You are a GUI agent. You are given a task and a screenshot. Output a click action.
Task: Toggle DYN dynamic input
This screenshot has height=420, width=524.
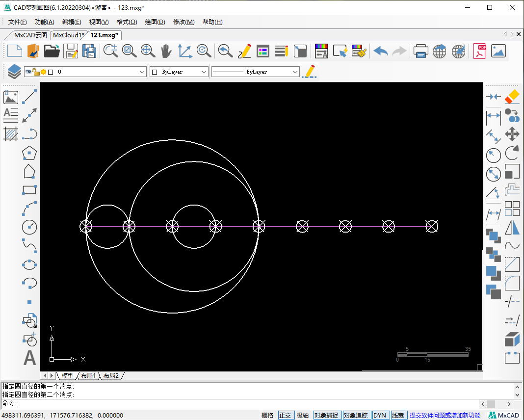[x=380, y=415]
